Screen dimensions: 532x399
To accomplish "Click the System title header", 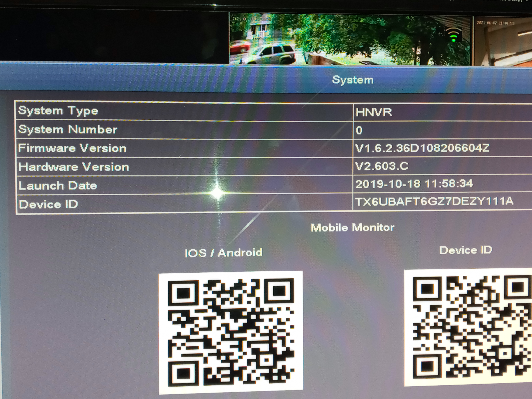I will (353, 80).
